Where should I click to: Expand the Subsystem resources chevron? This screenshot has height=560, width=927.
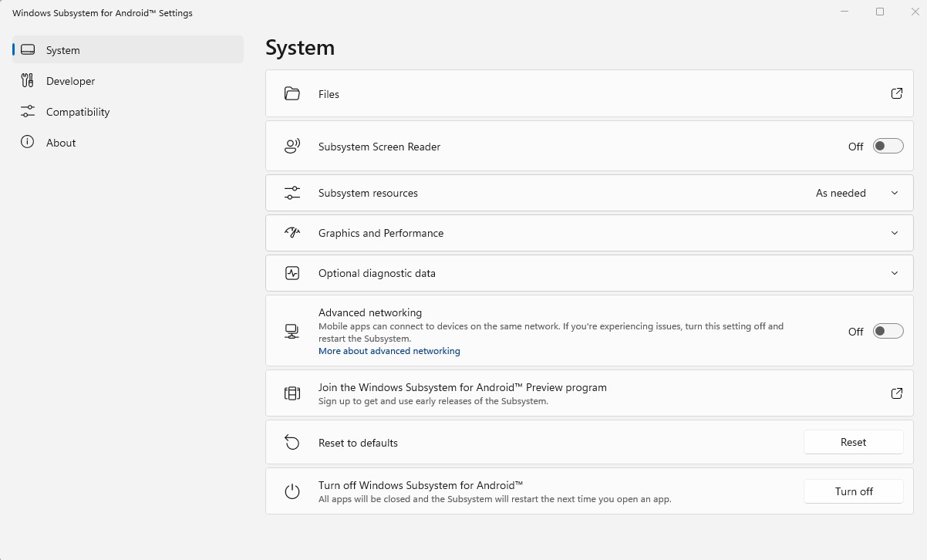[895, 193]
